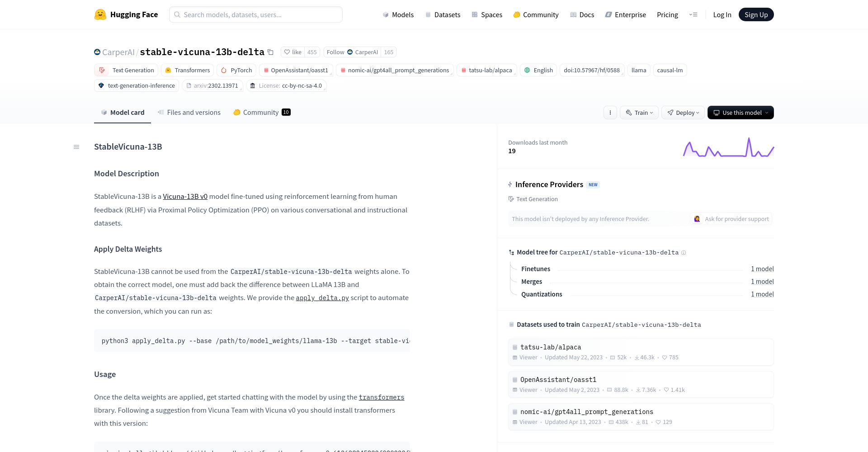Focus the search models input field
Viewport: 868px width, 452px height.
(x=256, y=14)
